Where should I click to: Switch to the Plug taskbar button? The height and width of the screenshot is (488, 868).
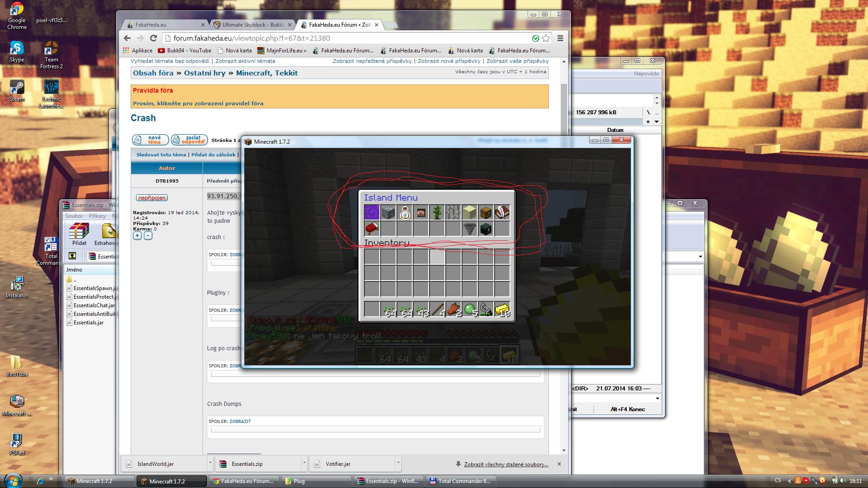pyautogui.click(x=316, y=481)
